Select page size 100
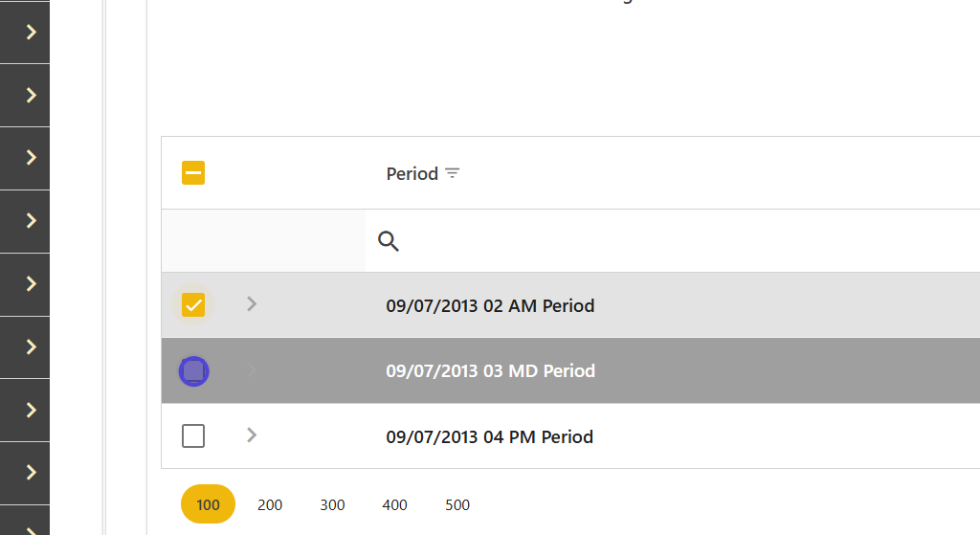The height and width of the screenshot is (535, 980). [x=208, y=504]
